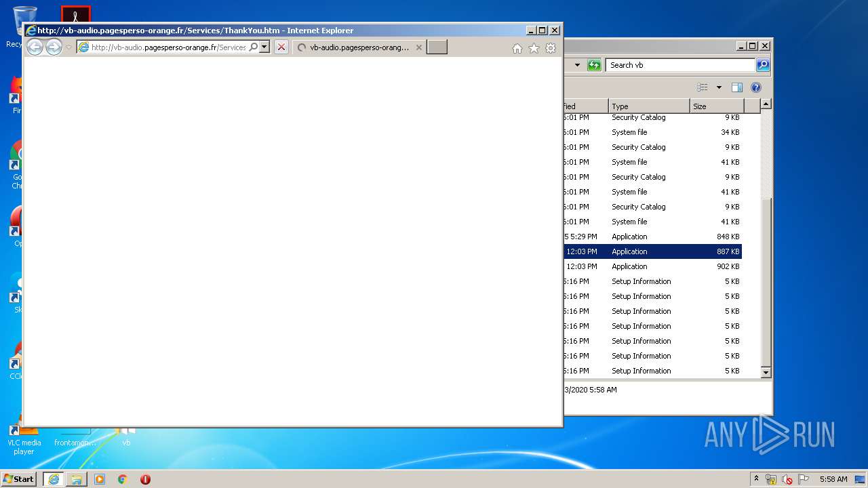Select the first 9 KB Security Catalog row
This screenshot has width=868, height=488.
click(x=652, y=117)
